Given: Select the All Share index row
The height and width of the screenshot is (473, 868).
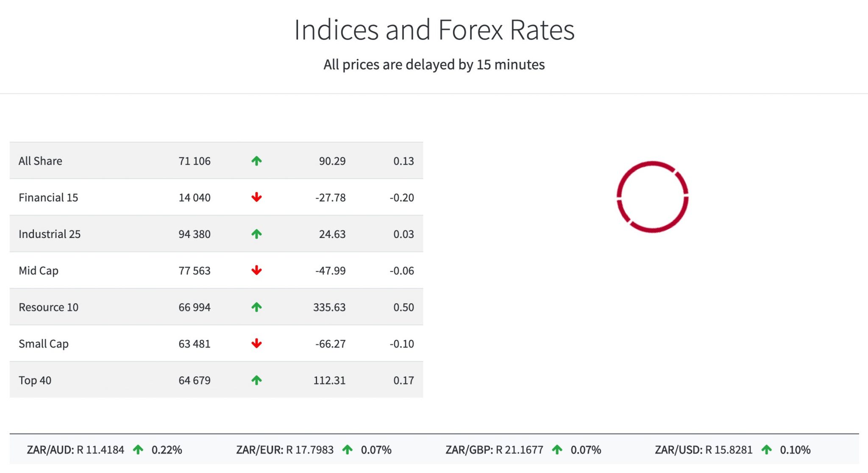Looking at the screenshot, I should [127, 161].
